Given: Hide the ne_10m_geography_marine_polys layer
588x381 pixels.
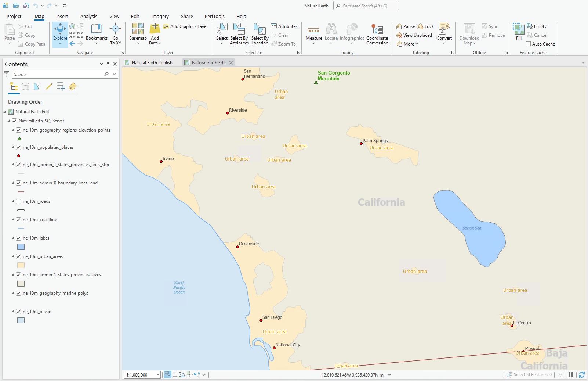Looking at the screenshot, I should click(x=18, y=293).
